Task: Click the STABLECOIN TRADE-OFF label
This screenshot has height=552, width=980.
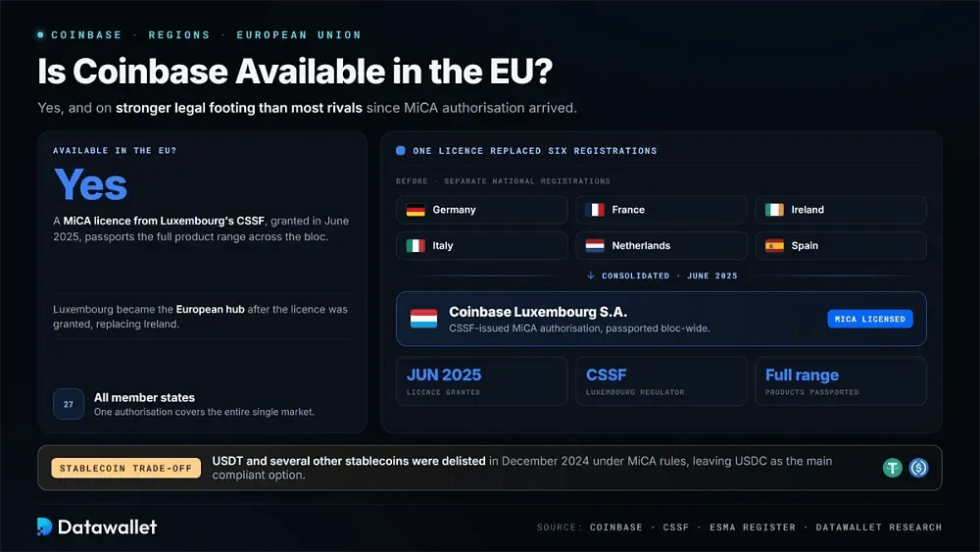Action: click(x=126, y=469)
